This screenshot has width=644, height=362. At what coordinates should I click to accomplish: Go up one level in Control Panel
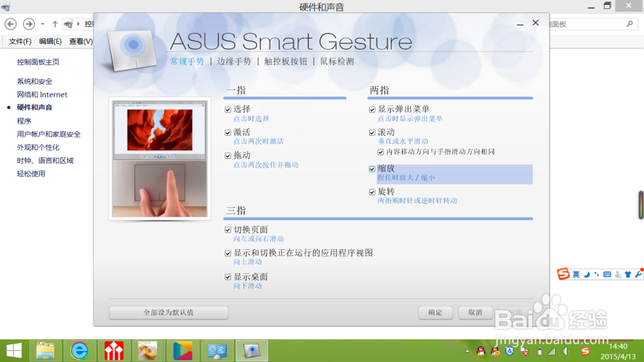click(55, 24)
